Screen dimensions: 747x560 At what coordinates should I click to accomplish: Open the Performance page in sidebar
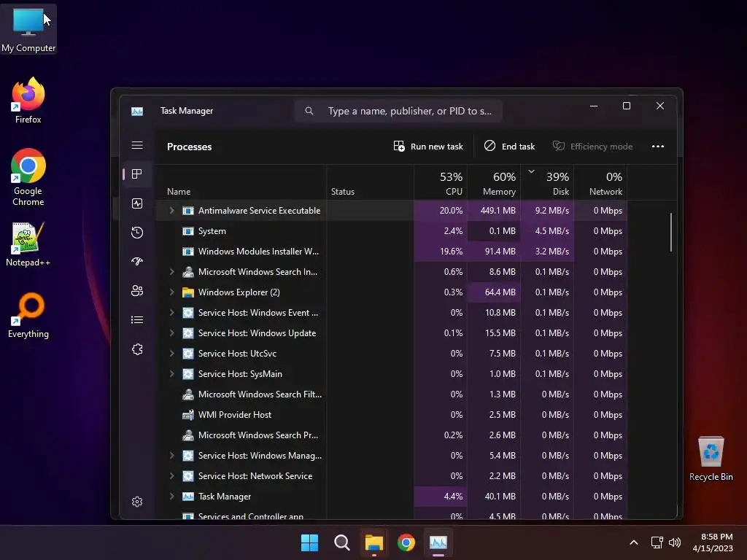(137, 204)
